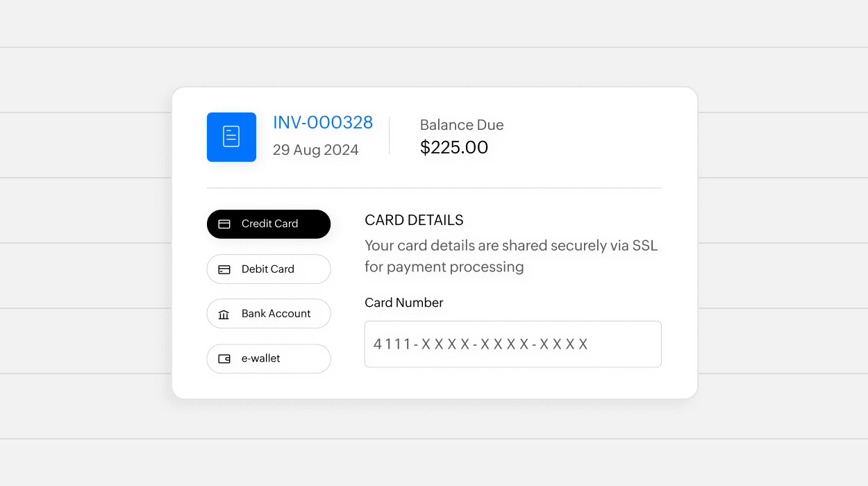Screen dimensions: 868x486
Task: Click the SSL security description text
Action: (x=510, y=256)
